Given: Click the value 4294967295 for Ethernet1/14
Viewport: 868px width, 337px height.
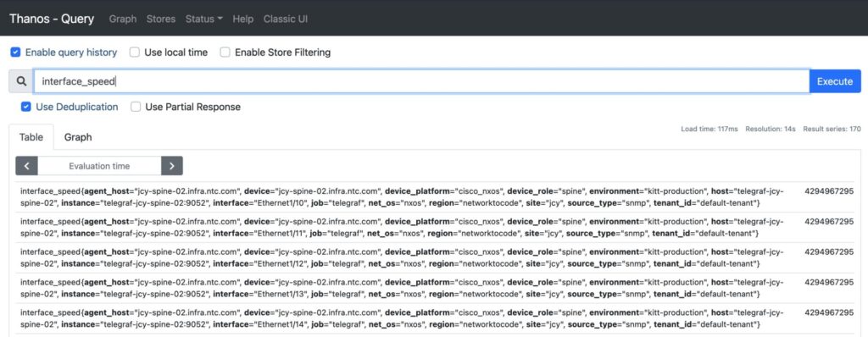Looking at the screenshot, I should click(829, 312).
